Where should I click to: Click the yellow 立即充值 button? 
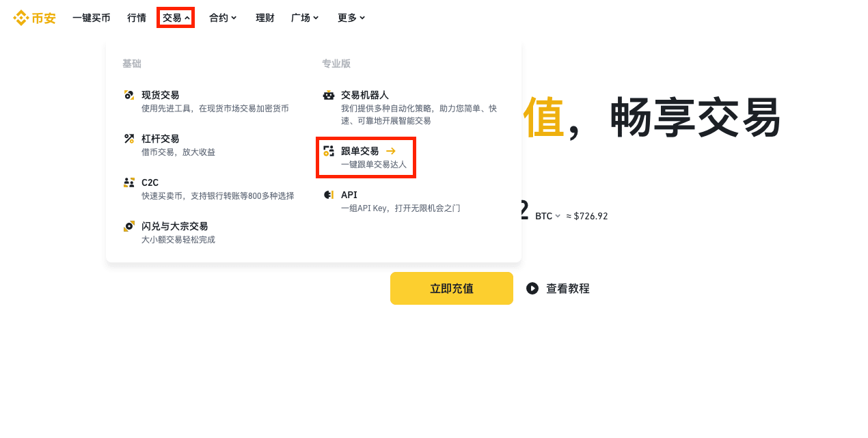coord(451,288)
